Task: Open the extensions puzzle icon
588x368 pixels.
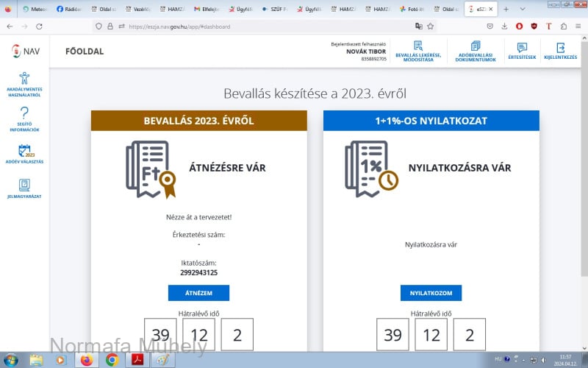Action: 564,26
